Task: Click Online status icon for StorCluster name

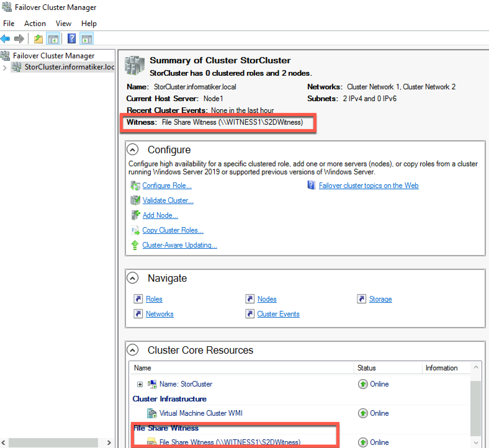Action: (x=363, y=384)
